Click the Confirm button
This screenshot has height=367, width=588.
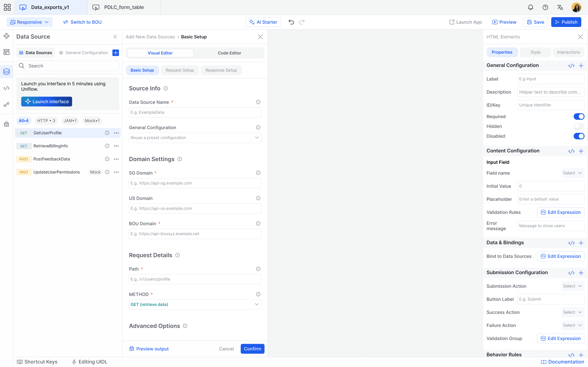point(252,349)
